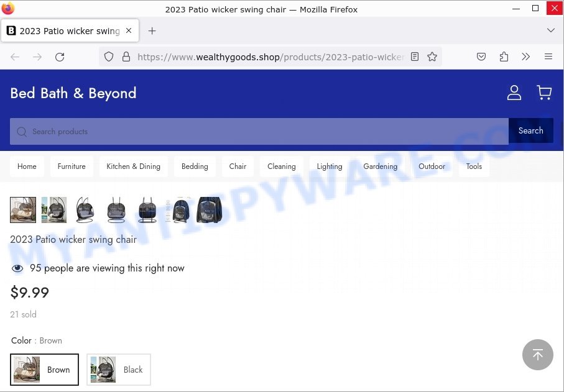
Task: Click the Firefox forward arrow button
Action: (x=37, y=57)
